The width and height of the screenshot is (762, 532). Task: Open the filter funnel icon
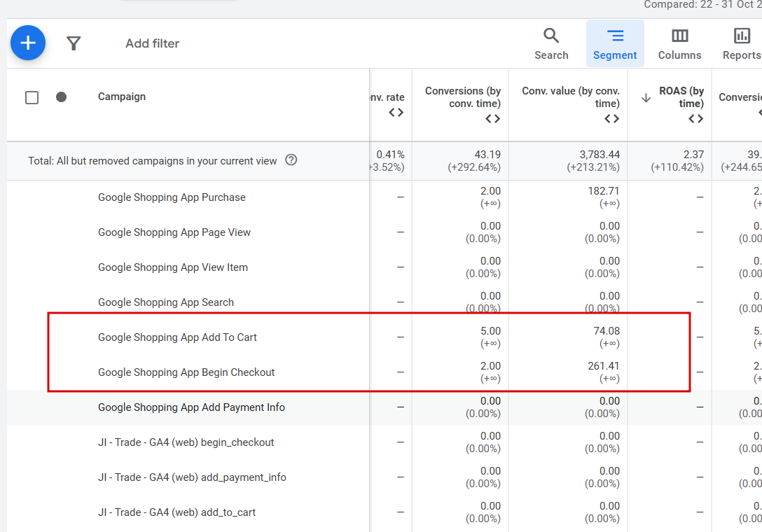tap(74, 43)
